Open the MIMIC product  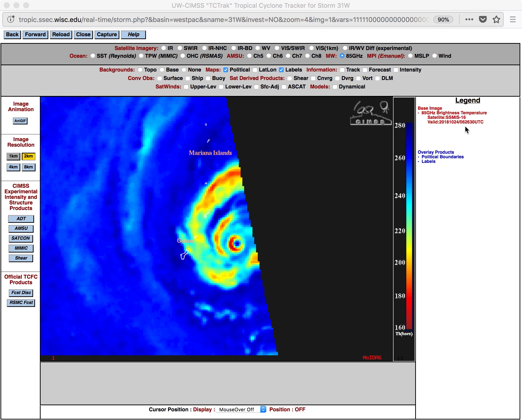21,248
